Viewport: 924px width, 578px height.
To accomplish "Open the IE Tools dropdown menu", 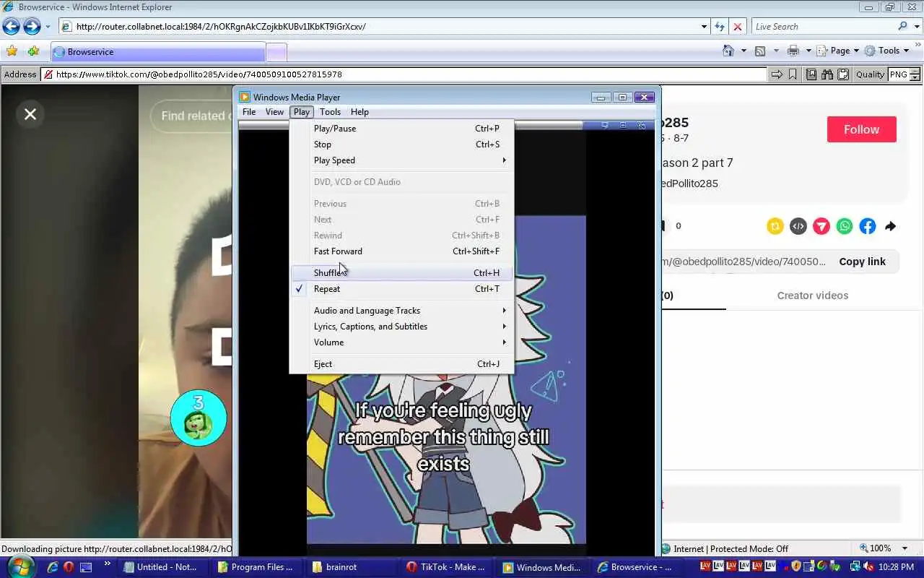I will (887, 51).
